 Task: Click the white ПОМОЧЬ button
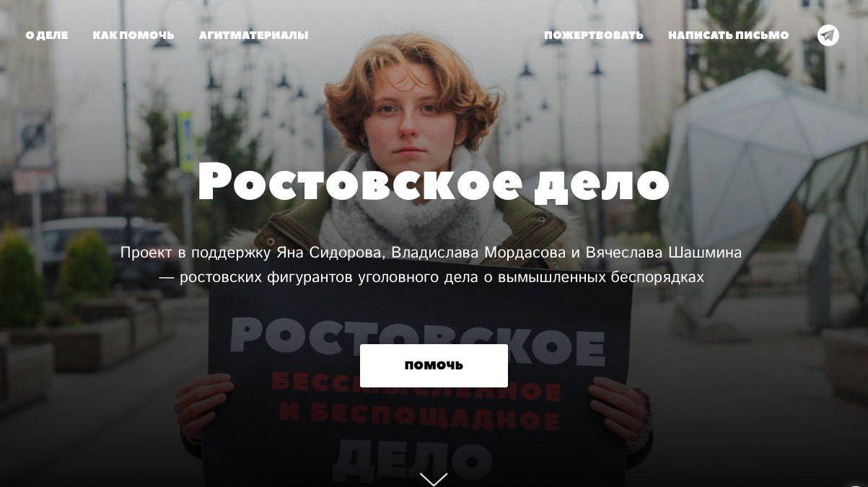tap(434, 366)
